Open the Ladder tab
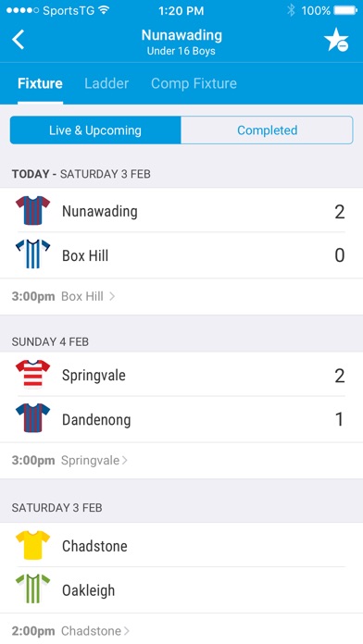This screenshot has height=644, width=363. [x=106, y=83]
